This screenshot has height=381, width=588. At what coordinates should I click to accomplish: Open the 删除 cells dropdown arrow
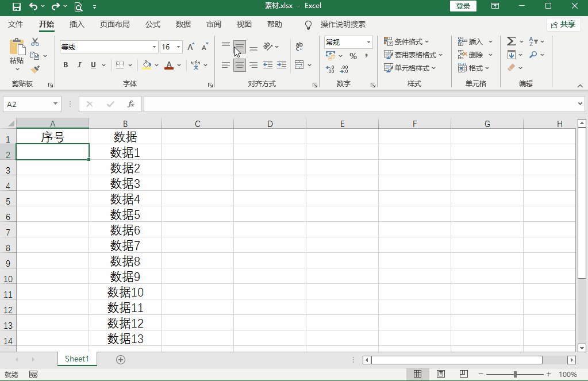coord(490,55)
